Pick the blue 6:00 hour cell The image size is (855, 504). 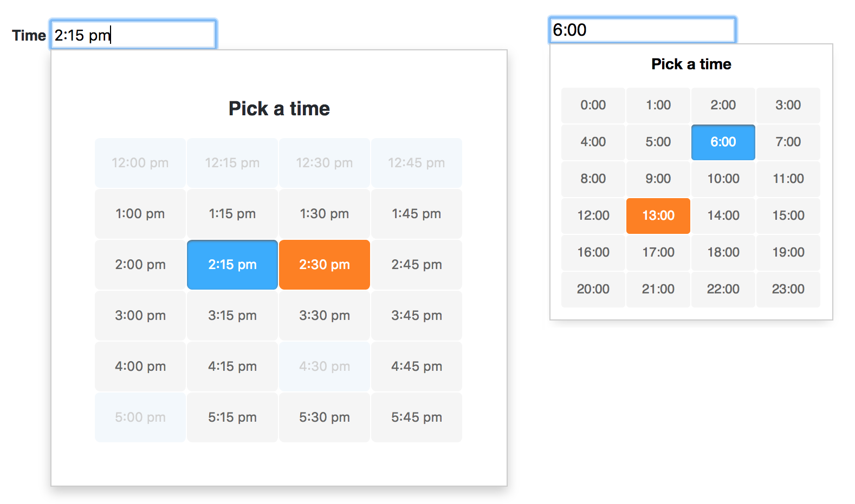pos(723,142)
